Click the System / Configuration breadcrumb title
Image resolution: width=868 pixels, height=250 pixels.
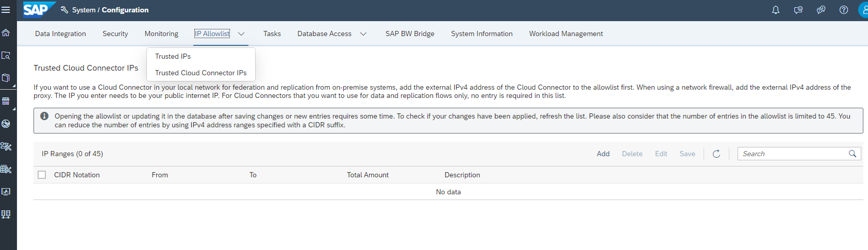point(110,10)
